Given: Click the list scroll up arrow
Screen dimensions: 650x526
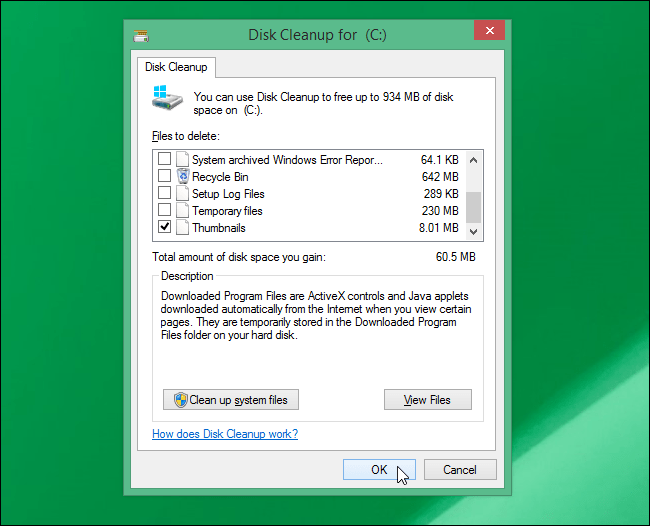Looking at the screenshot, I should click(x=473, y=160).
